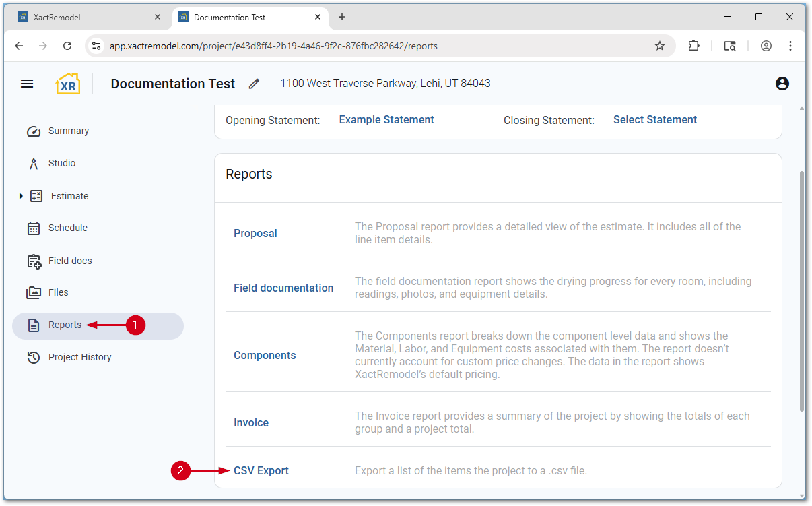Toggle the sidebar with the hamburger menu
812x506 pixels.
pyautogui.click(x=27, y=83)
